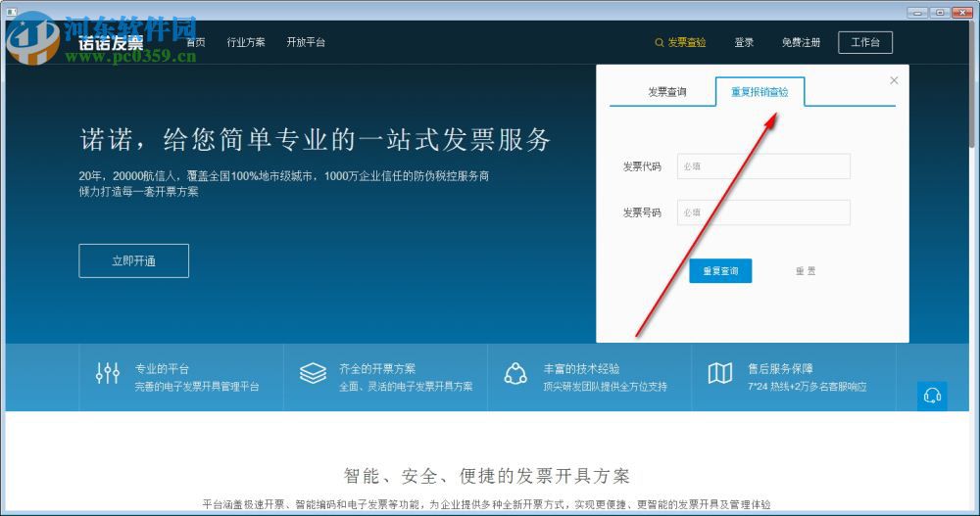
Task: Click the 智能、安全、便捷的发票开具方案 heading
Action: click(487, 476)
